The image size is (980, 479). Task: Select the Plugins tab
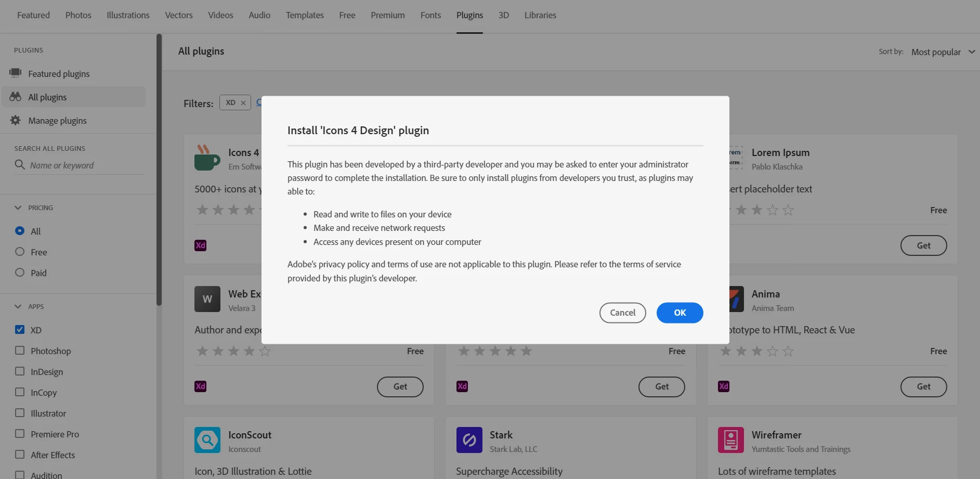coord(469,15)
